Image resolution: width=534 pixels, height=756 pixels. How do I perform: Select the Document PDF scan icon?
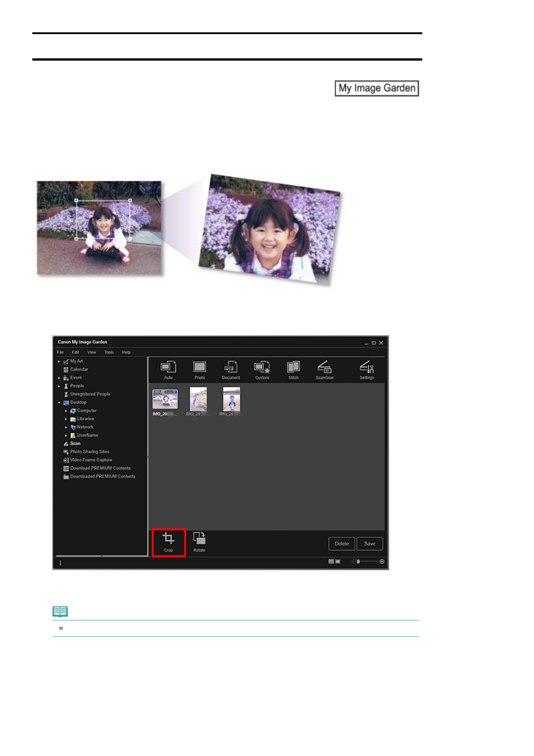[x=231, y=368]
